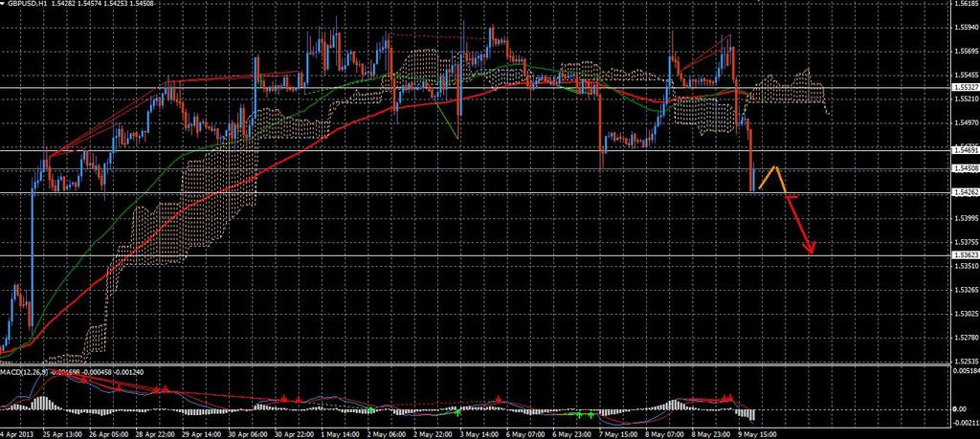Click the MACD scale value -0.00211
The width and height of the screenshot is (980, 439).
(967, 424)
